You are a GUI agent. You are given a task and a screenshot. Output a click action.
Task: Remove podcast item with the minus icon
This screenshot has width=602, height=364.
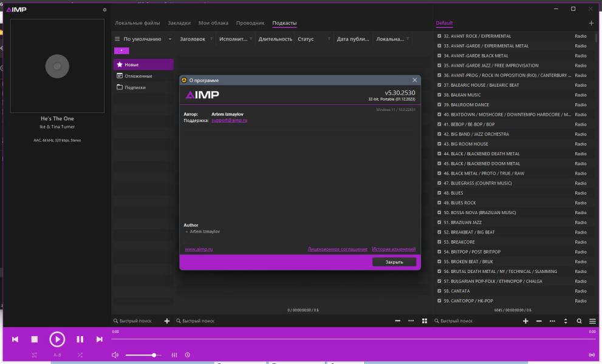coord(398,321)
